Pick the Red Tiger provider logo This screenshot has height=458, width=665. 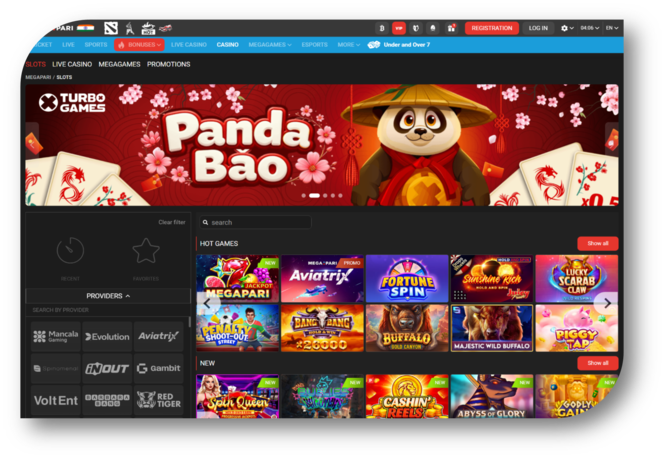[x=158, y=400]
